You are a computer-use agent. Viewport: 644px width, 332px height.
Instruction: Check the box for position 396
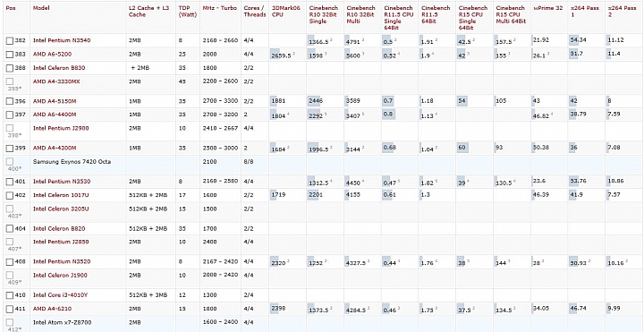pos(10,101)
